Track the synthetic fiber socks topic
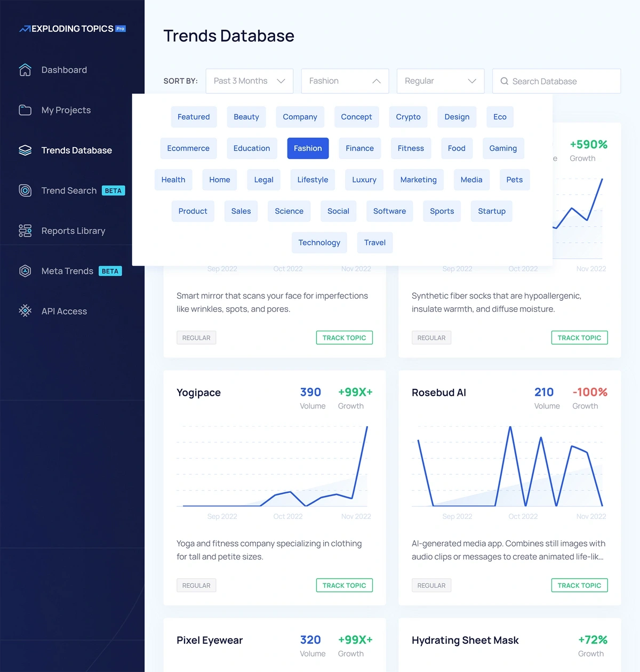The height and width of the screenshot is (672, 640). coord(579,338)
